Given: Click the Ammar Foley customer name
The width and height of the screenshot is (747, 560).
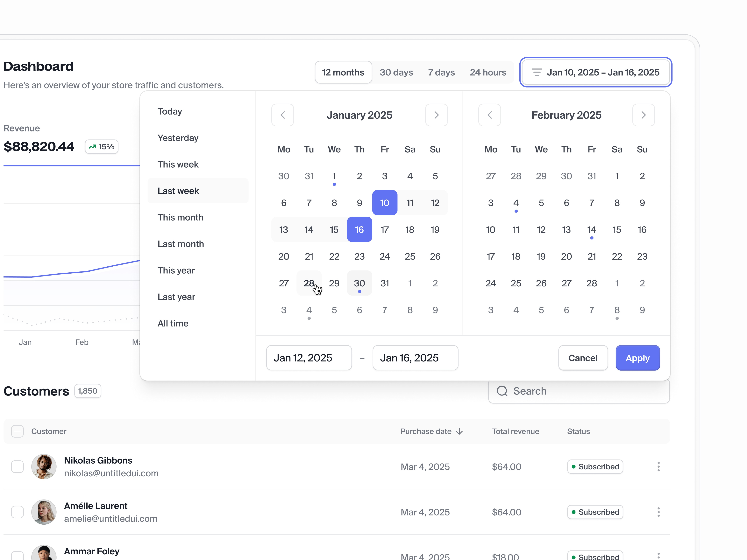Looking at the screenshot, I should tap(91, 551).
